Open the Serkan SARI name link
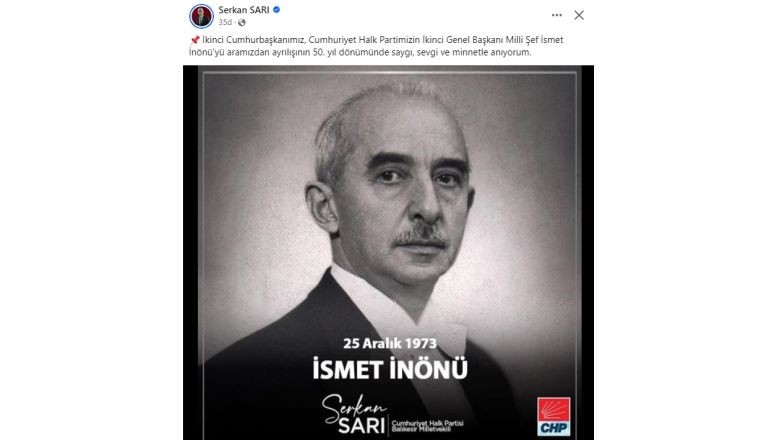 (x=244, y=9)
